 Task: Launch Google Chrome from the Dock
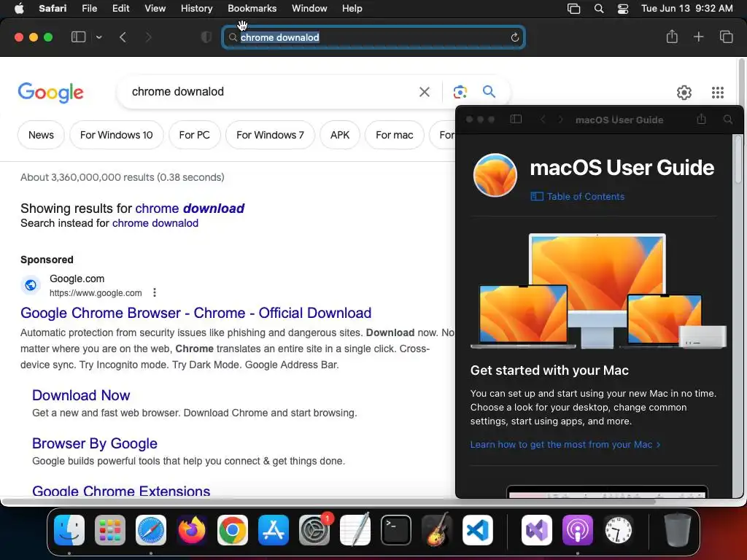pyautogui.click(x=233, y=530)
